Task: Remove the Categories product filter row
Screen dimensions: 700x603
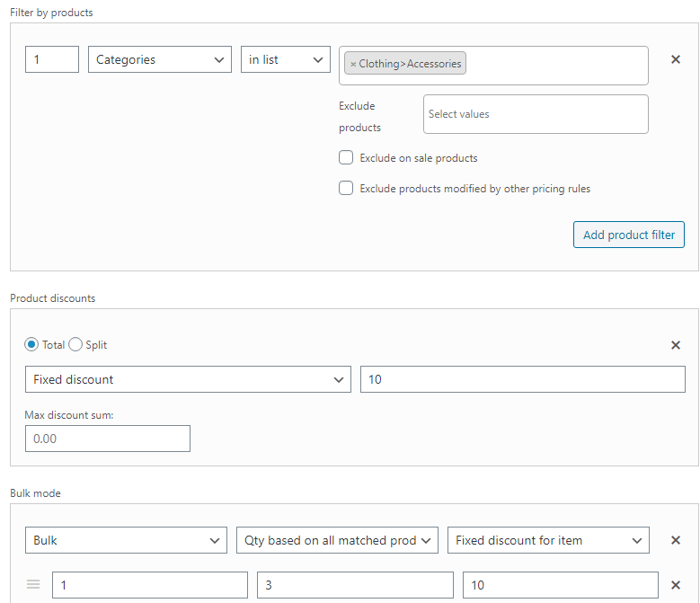Action: [x=676, y=59]
